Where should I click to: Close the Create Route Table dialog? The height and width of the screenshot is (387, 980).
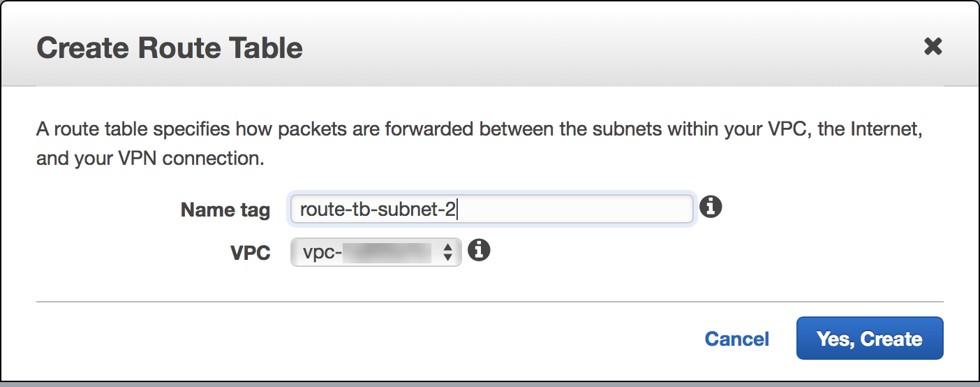933,47
